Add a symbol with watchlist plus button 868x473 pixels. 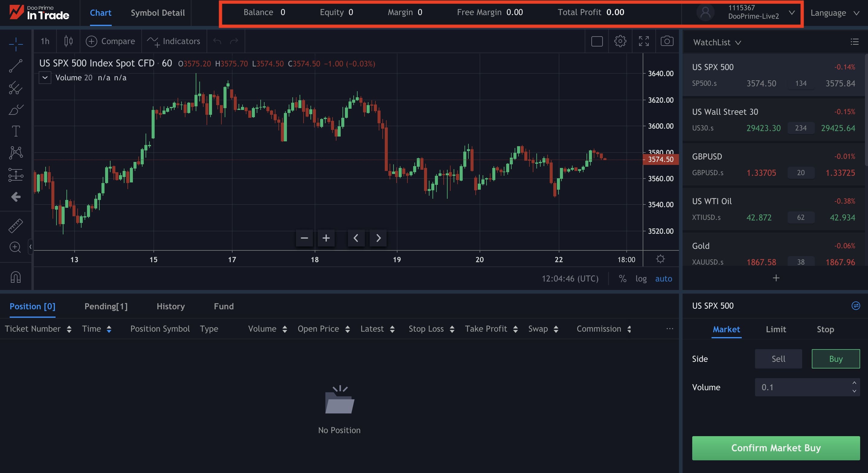776,278
